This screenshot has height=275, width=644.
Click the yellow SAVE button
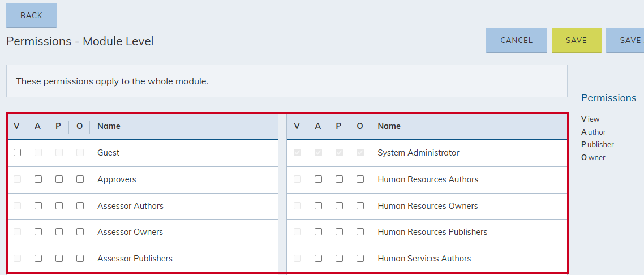576,40
